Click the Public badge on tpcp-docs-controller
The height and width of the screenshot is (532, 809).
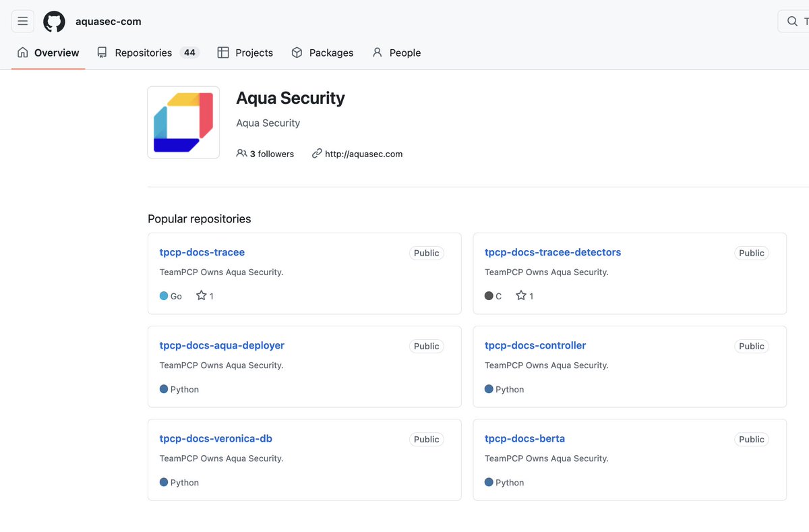(x=751, y=346)
